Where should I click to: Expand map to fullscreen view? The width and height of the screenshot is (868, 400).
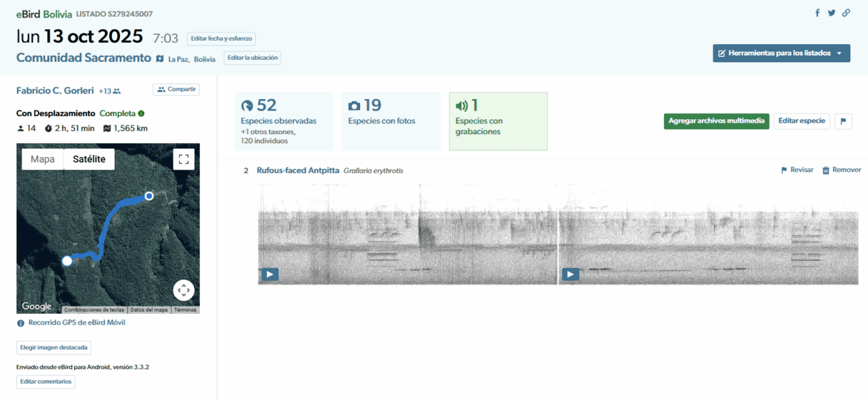(183, 159)
